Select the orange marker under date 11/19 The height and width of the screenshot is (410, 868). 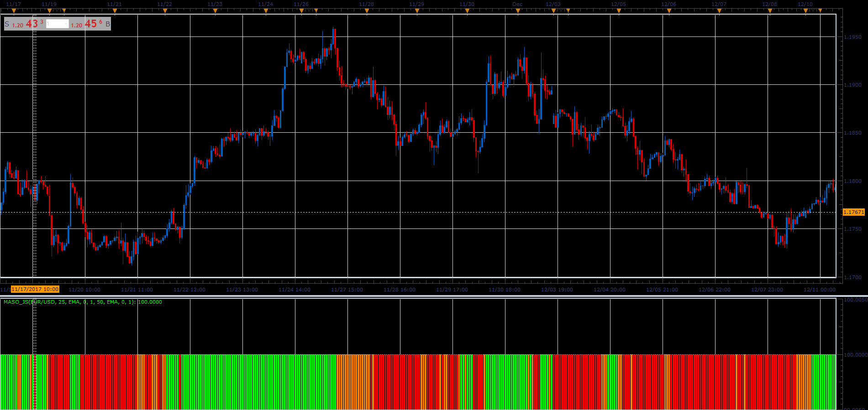point(49,10)
